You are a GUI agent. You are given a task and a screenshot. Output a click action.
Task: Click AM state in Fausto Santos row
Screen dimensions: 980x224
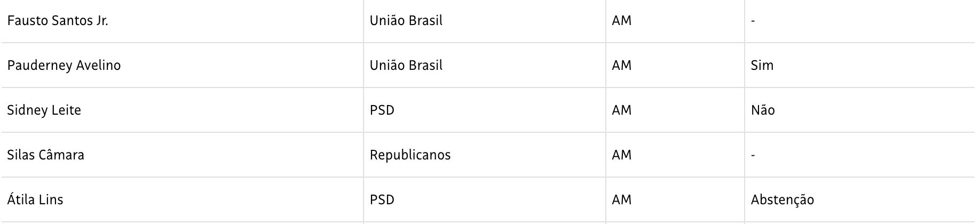[x=622, y=21]
